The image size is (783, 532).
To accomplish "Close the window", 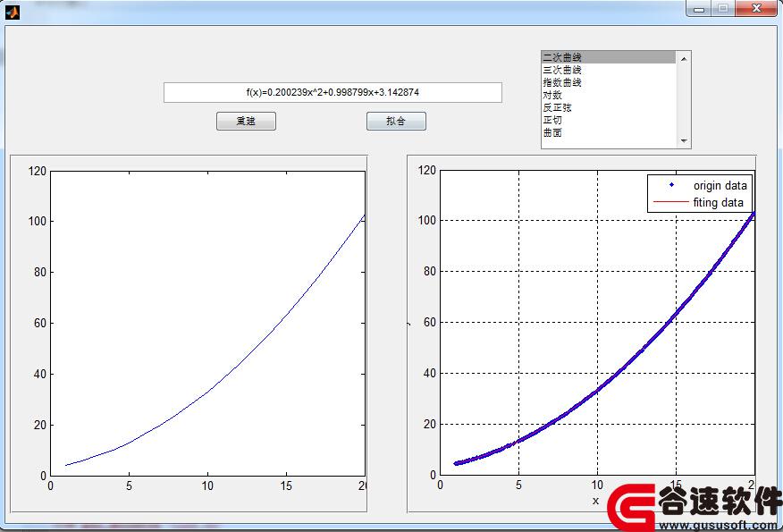I will pos(757,8).
